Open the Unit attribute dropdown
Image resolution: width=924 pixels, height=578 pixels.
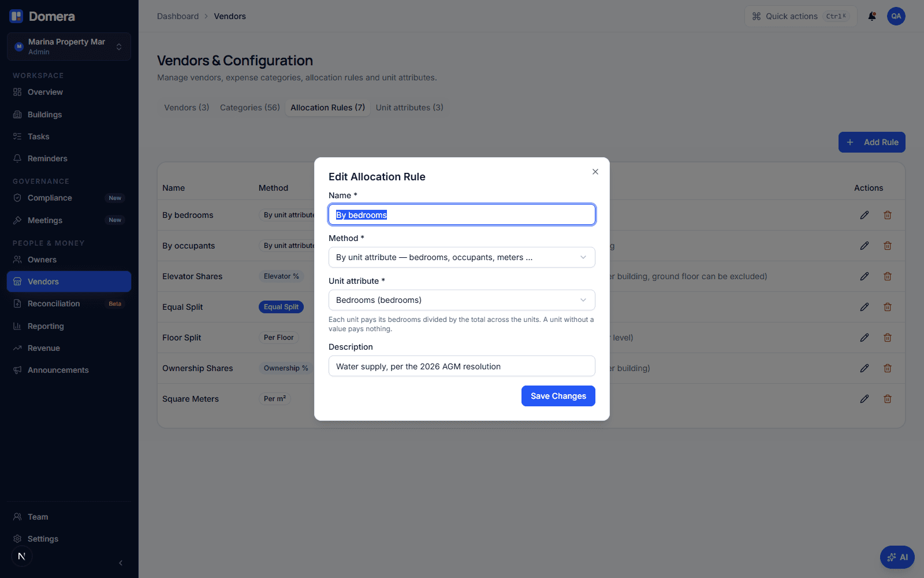point(462,300)
